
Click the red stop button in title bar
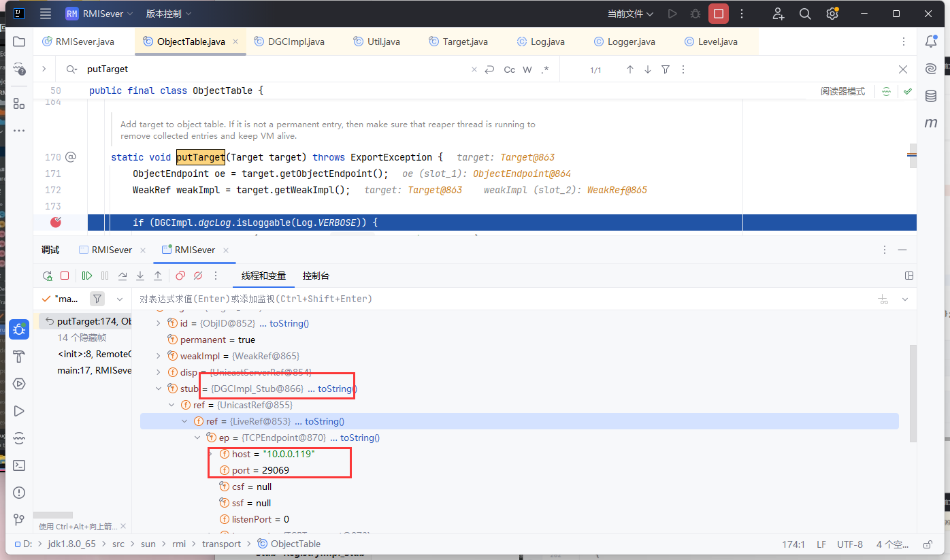718,14
